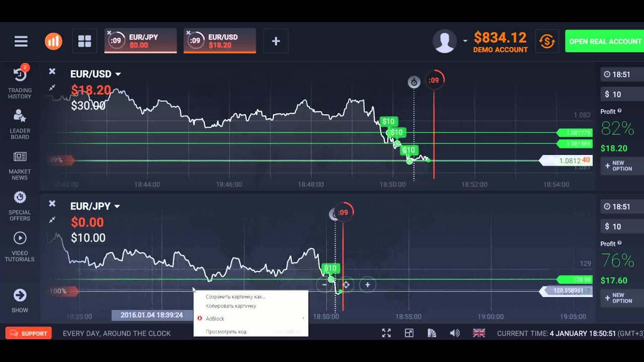Click New Option for EUR/USD

622,166
